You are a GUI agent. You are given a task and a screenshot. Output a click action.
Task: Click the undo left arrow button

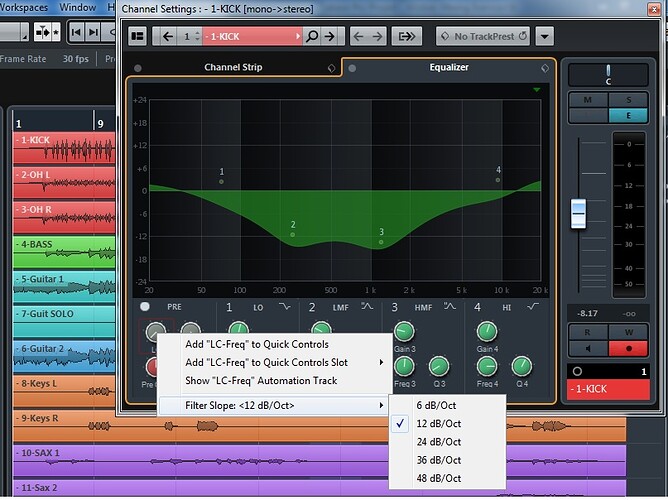[359, 36]
